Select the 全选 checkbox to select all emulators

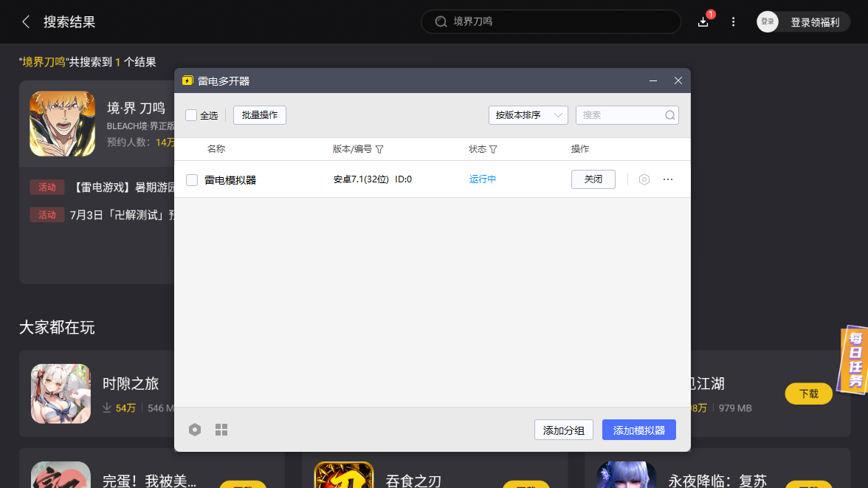(191, 115)
